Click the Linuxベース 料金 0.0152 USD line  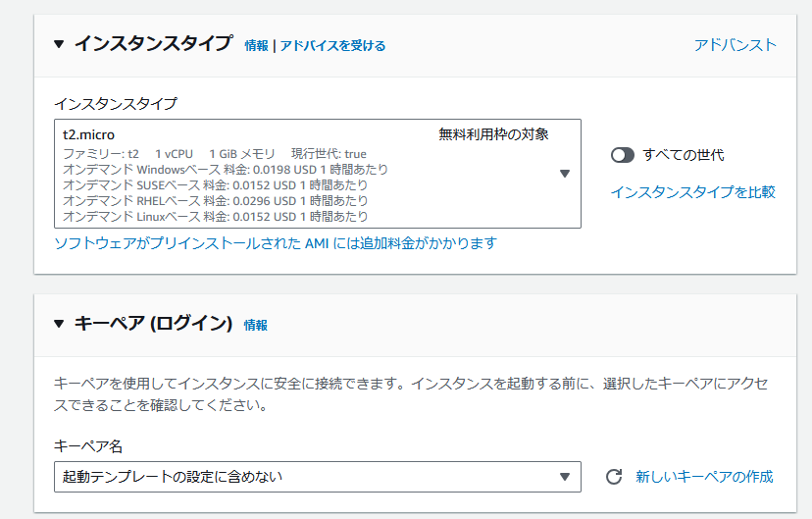click(x=216, y=217)
